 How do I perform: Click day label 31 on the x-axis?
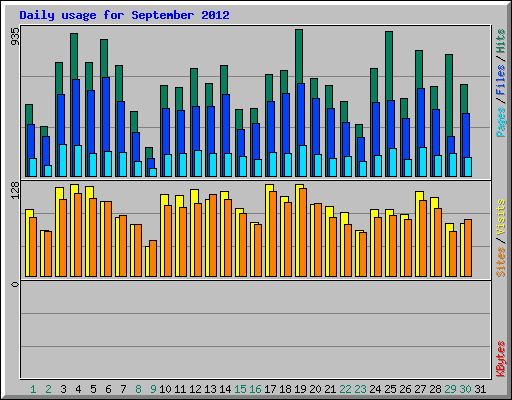point(480,389)
